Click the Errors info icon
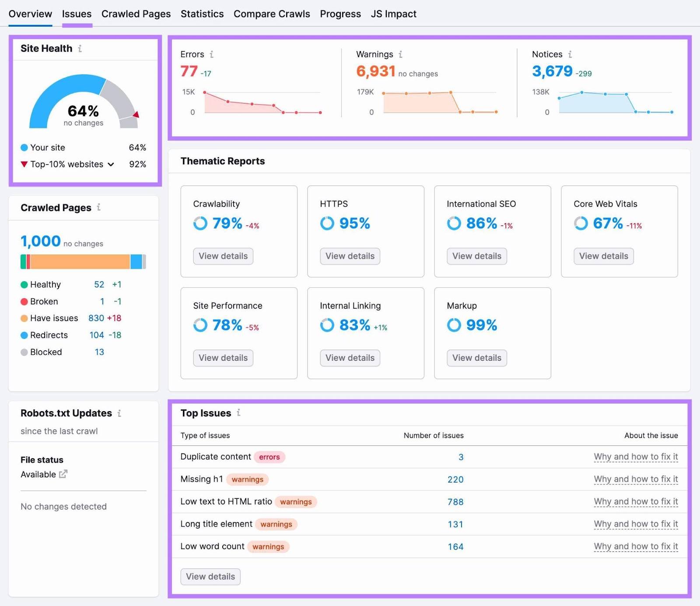The width and height of the screenshot is (700, 606). tap(212, 54)
